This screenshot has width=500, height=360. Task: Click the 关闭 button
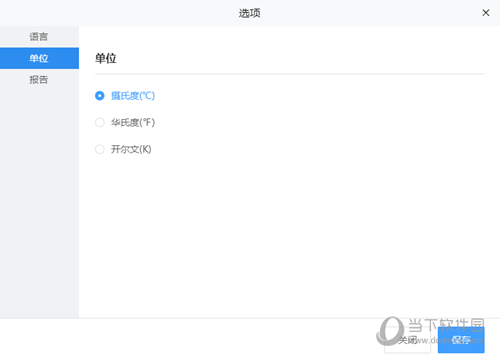(407, 340)
